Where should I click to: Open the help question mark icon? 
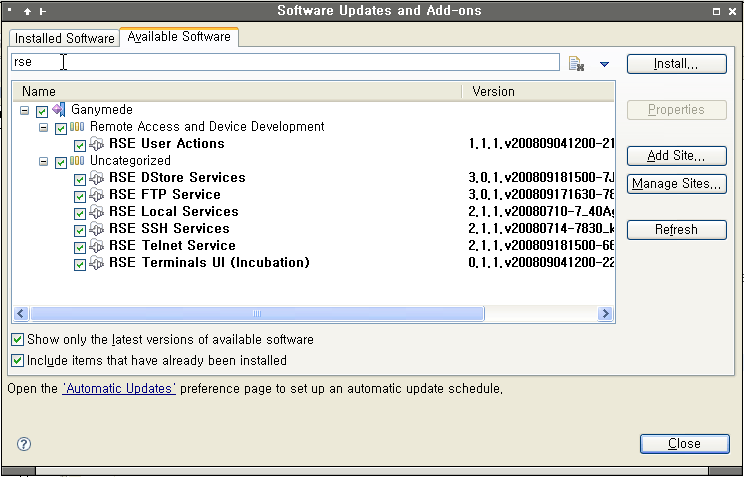click(x=24, y=444)
